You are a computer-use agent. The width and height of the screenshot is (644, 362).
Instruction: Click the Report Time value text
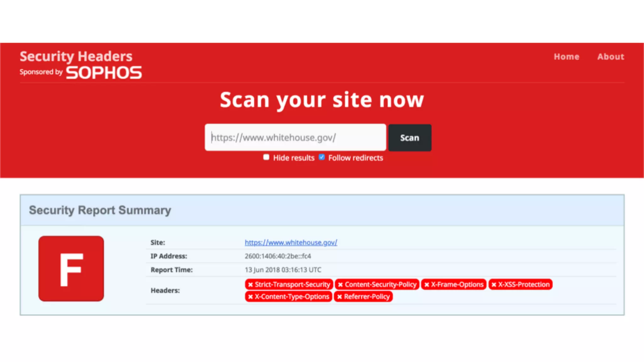click(283, 270)
